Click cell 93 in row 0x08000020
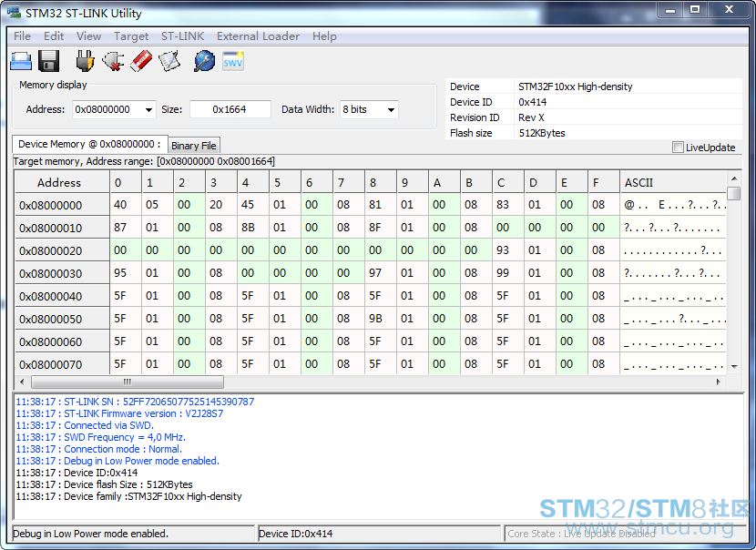756x550 pixels. [507, 250]
